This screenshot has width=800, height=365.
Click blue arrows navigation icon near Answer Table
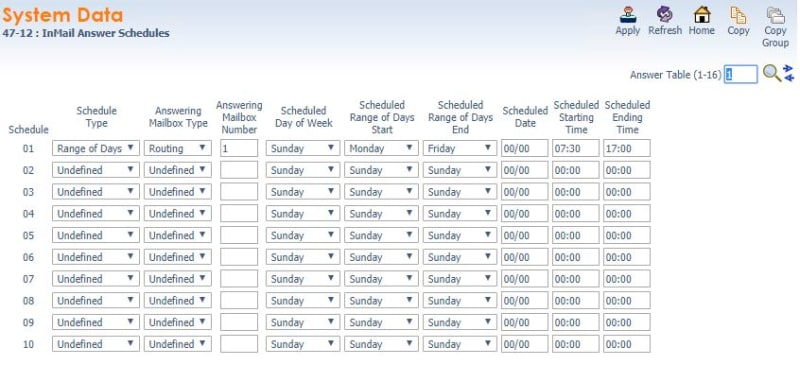click(x=789, y=74)
